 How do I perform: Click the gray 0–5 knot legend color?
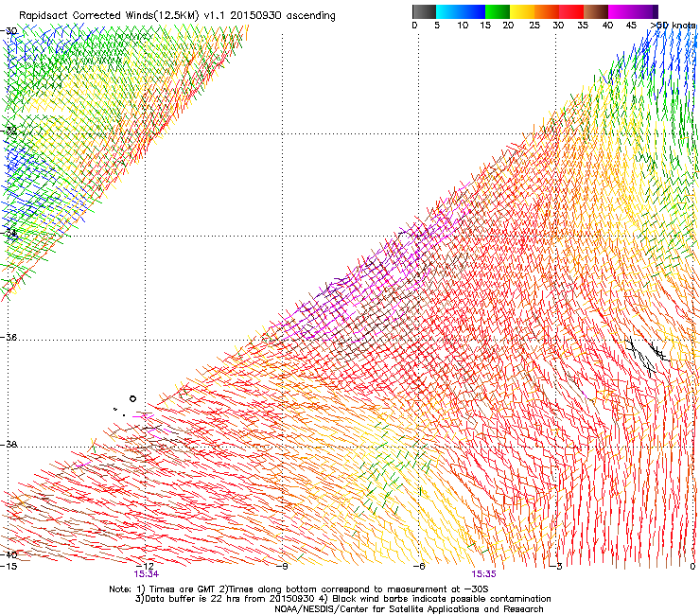[x=424, y=11]
